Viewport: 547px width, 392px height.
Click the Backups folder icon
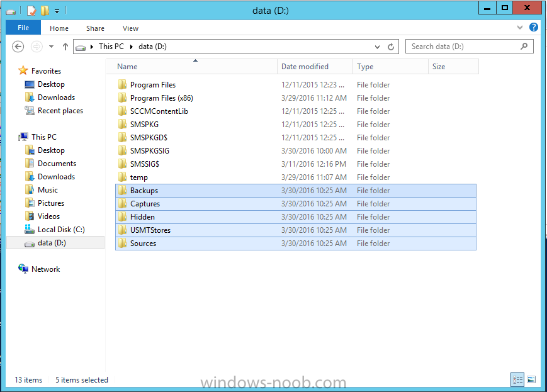tap(122, 191)
